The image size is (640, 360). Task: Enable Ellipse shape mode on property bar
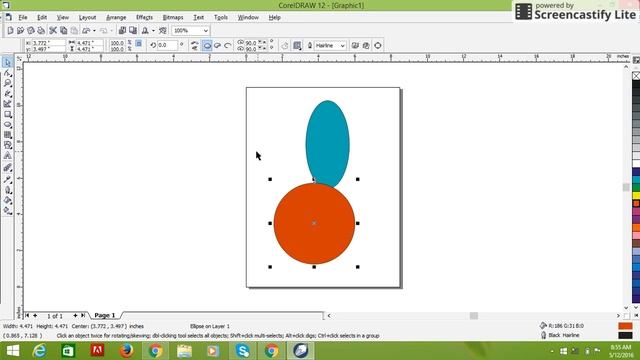pos(207,45)
